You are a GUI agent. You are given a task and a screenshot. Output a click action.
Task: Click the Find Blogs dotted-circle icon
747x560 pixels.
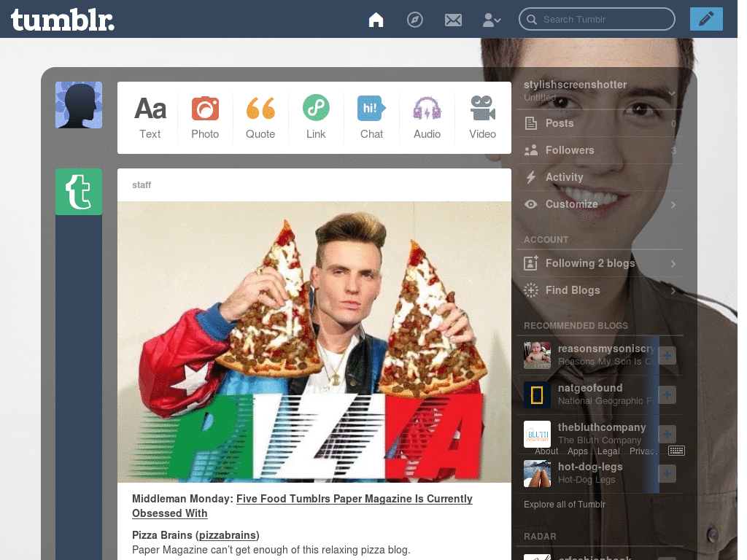531,290
